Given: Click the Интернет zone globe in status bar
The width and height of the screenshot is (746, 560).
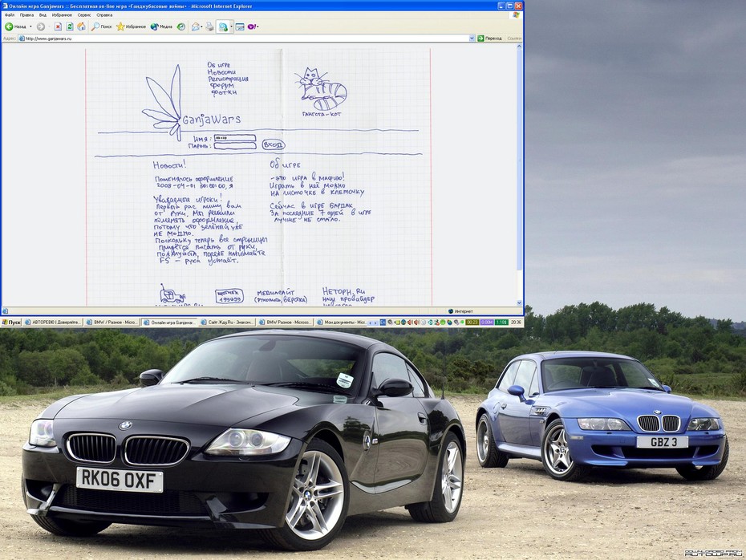Looking at the screenshot, I should 451,311.
